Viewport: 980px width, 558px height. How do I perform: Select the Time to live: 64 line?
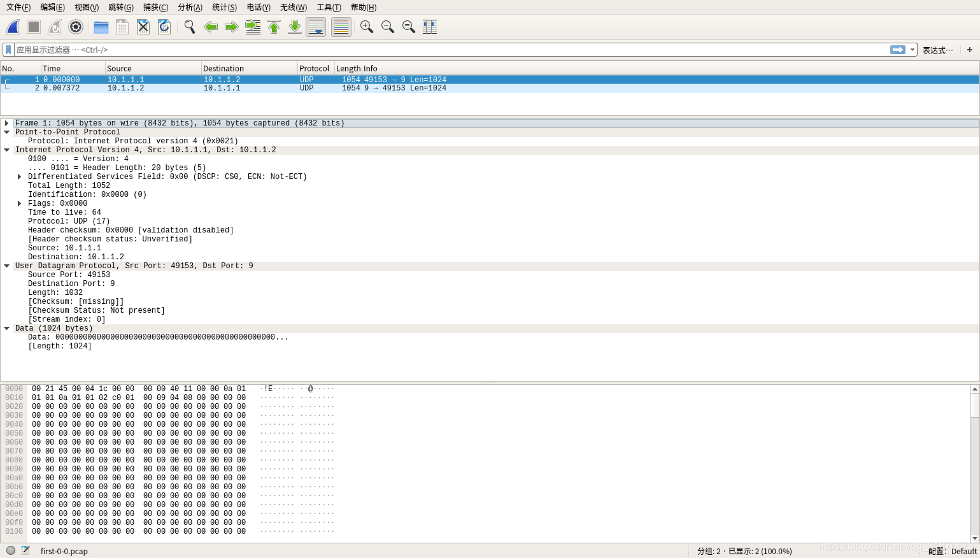64,212
